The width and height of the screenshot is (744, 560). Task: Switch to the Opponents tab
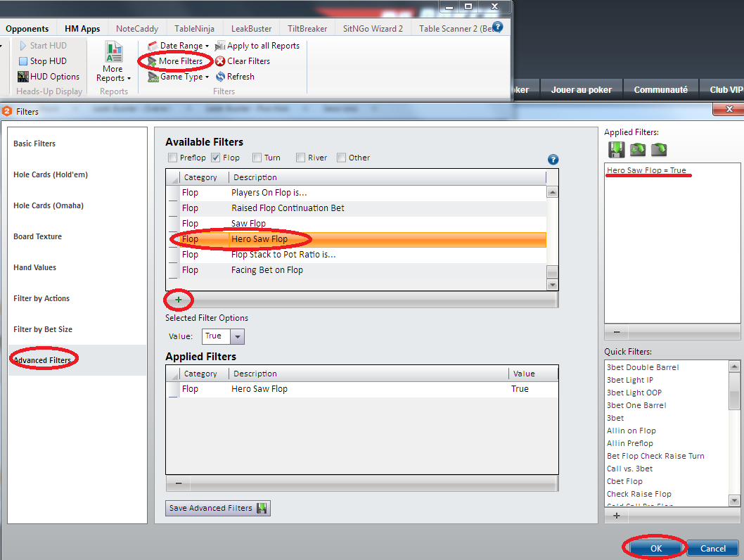click(x=27, y=28)
